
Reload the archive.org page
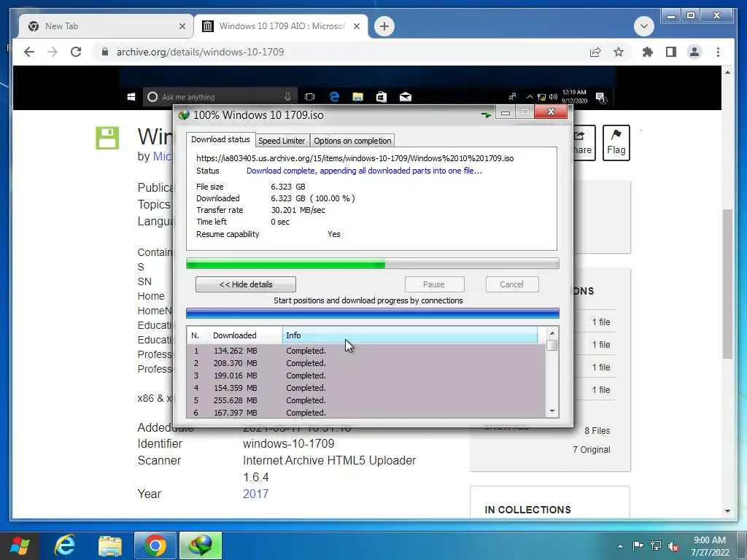coord(76,52)
